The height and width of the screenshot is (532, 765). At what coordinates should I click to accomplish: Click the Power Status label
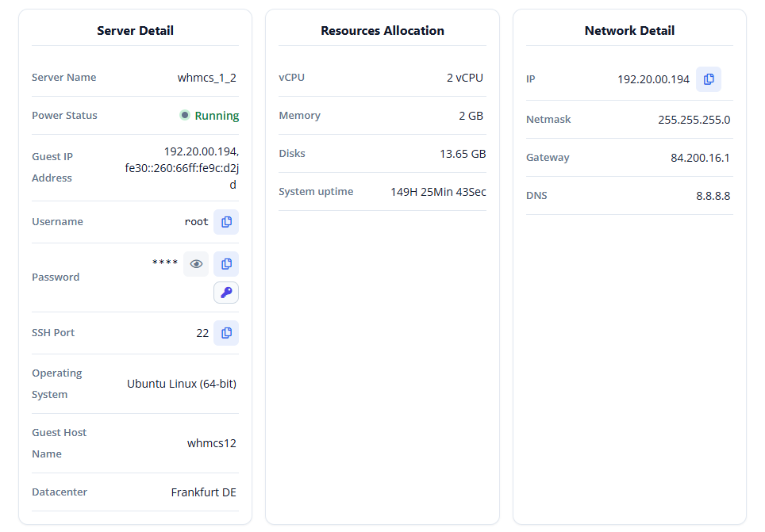(64, 116)
